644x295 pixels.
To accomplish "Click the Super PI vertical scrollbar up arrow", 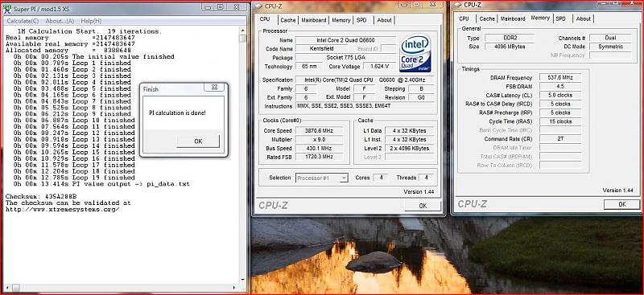I will [243, 31].
